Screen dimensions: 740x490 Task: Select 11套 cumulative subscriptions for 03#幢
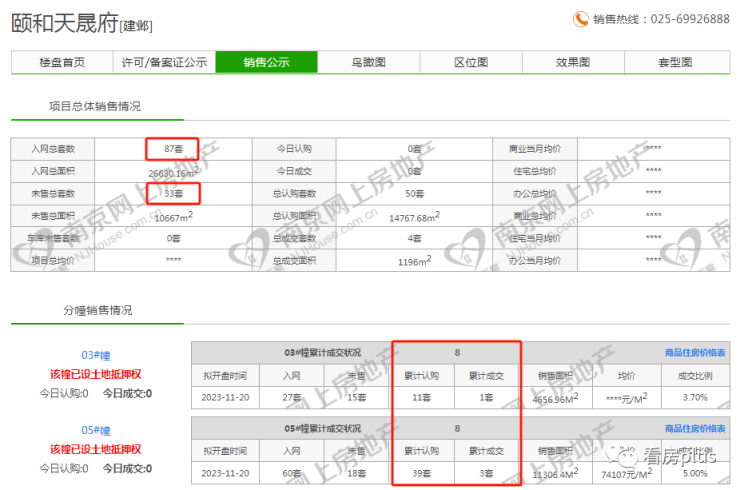click(421, 397)
